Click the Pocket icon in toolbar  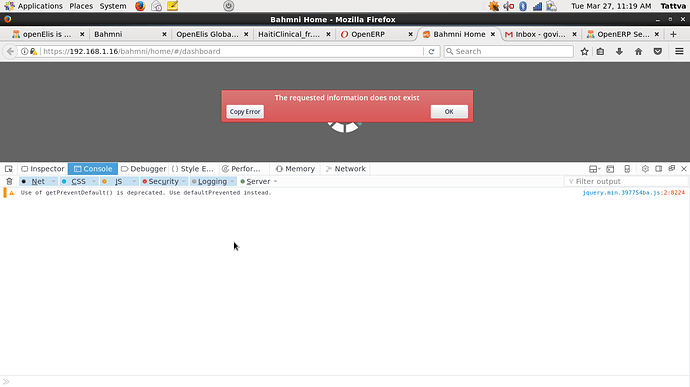657,52
